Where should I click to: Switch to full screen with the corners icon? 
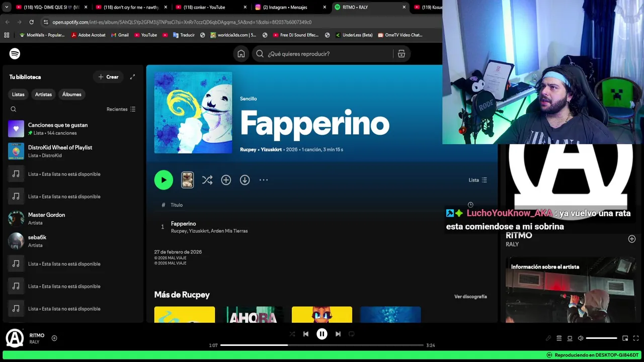[636, 338]
